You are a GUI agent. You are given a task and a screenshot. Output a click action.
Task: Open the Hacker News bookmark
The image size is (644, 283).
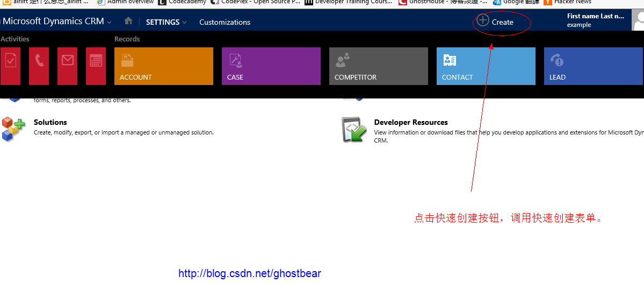[568, 2]
